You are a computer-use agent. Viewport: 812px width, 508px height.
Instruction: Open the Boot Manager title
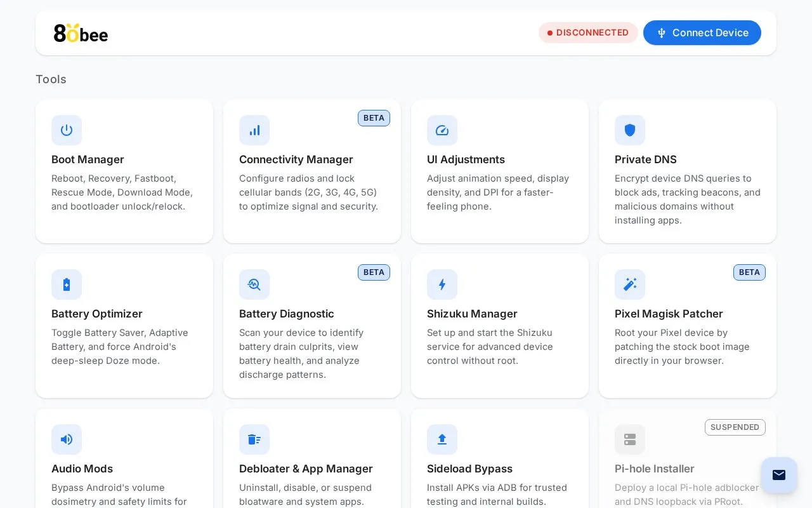click(88, 159)
